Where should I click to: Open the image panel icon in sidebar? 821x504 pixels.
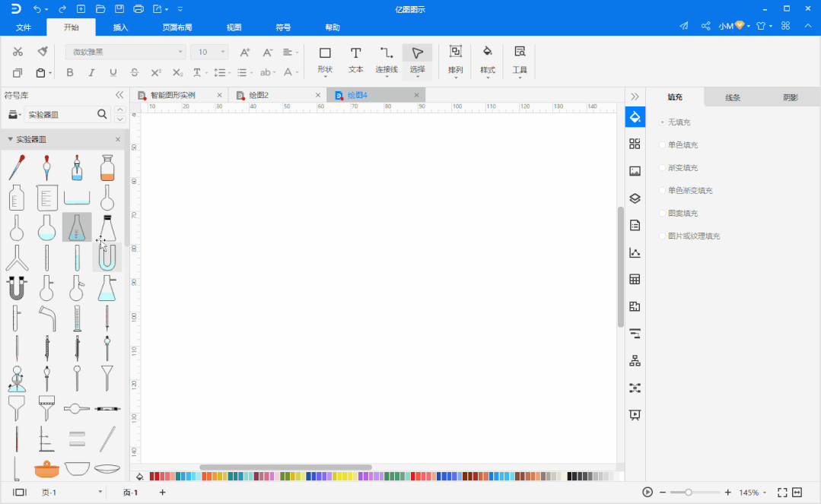pos(635,171)
